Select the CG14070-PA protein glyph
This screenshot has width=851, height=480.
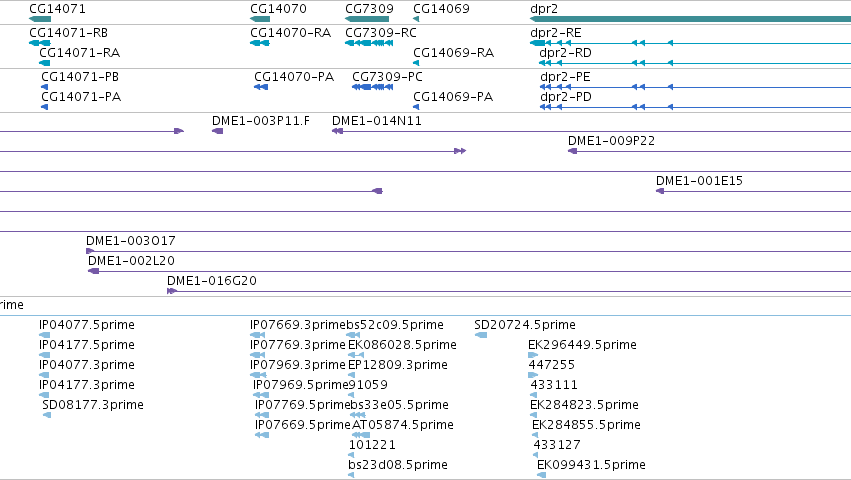pos(261,87)
